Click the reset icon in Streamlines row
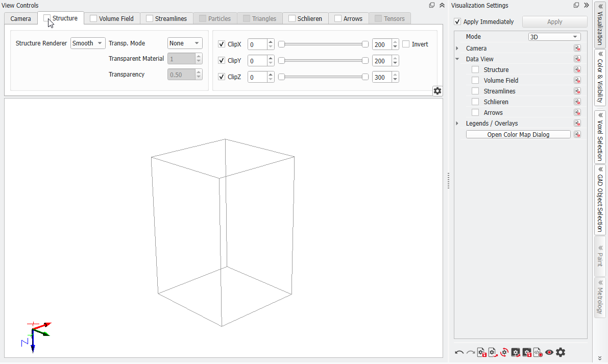 (x=577, y=91)
